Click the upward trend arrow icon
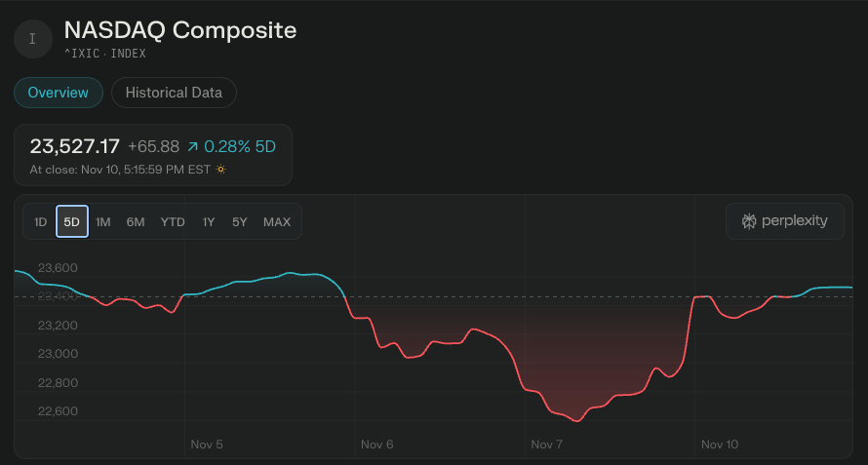Image resolution: width=868 pixels, height=465 pixels. [x=193, y=146]
